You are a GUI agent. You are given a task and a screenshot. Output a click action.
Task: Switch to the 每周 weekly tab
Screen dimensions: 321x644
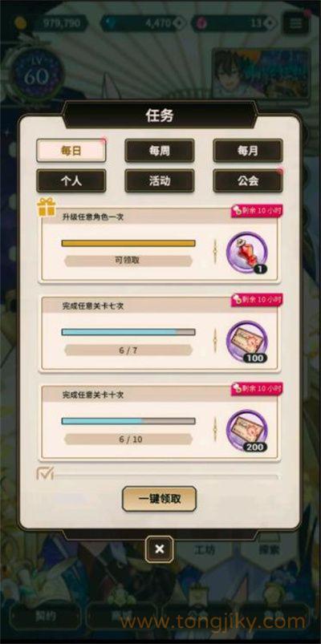[x=160, y=151]
